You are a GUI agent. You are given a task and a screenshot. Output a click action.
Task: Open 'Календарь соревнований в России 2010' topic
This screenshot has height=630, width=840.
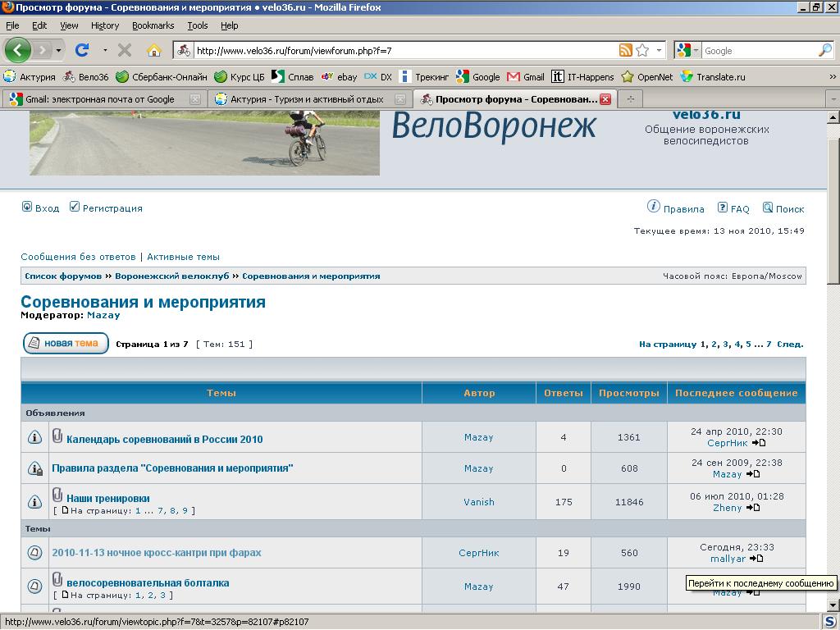click(164, 439)
